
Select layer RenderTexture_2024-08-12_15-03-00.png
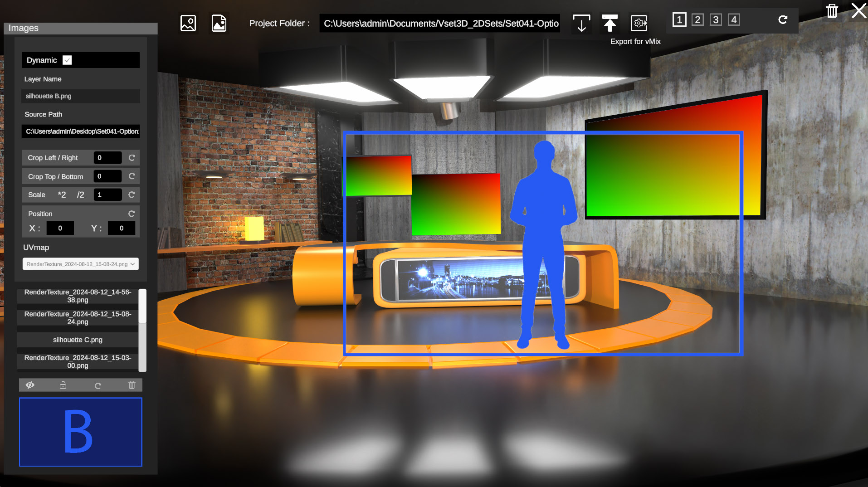click(x=78, y=362)
